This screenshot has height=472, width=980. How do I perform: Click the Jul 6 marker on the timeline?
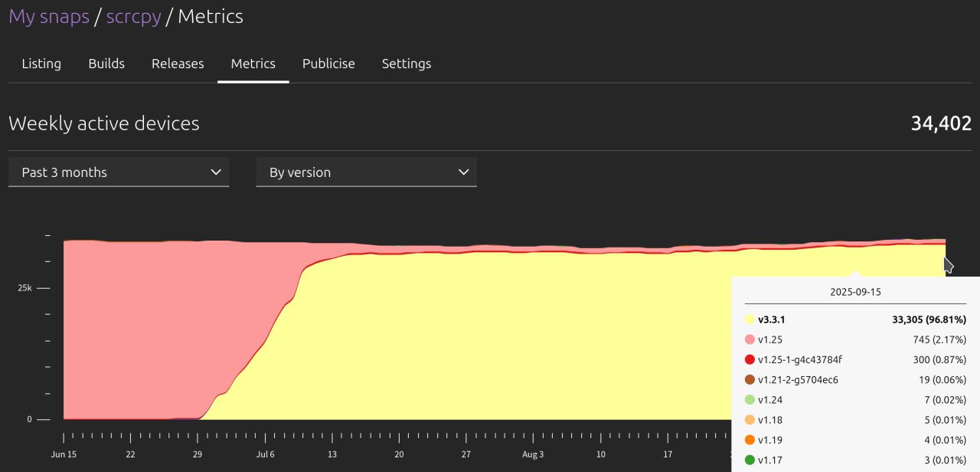265,454
